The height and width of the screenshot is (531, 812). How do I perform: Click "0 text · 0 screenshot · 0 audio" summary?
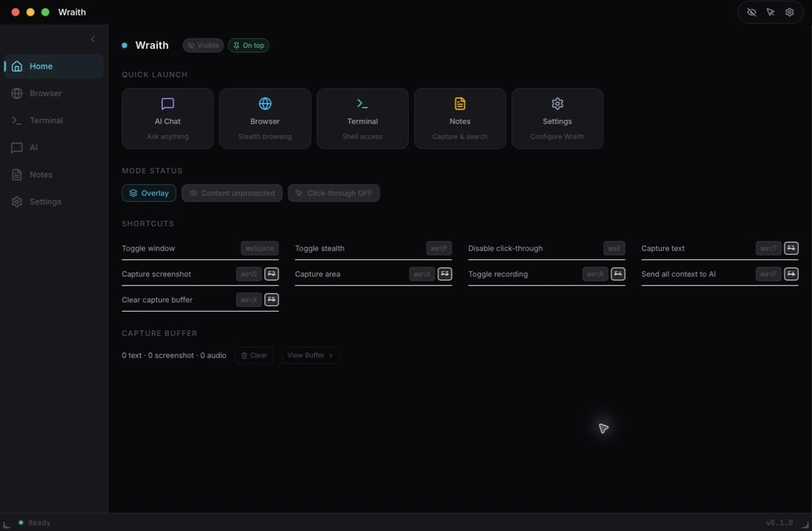(x=174, y=355)
